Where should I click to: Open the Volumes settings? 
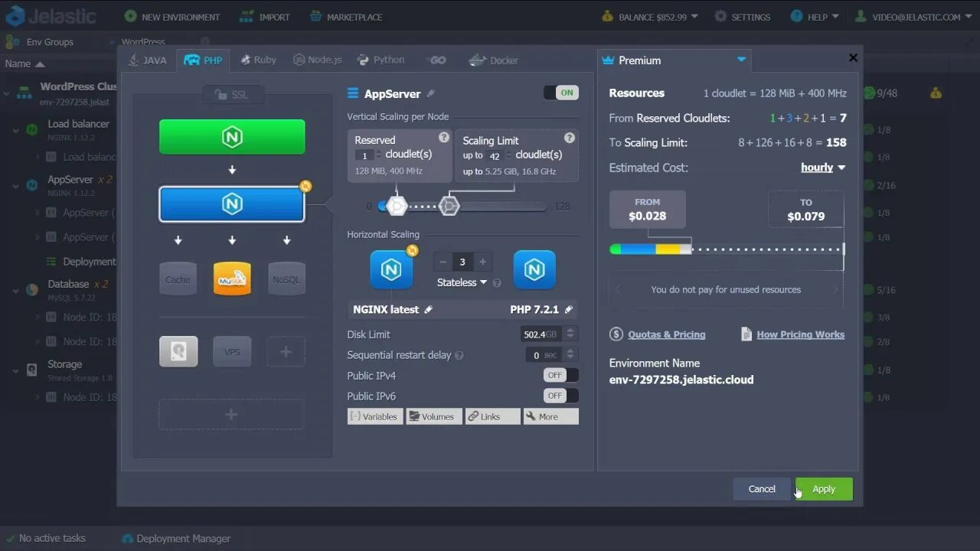point(433,416)
